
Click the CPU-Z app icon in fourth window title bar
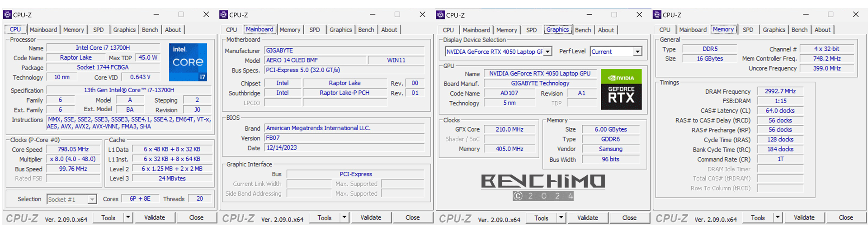point(657,15)
